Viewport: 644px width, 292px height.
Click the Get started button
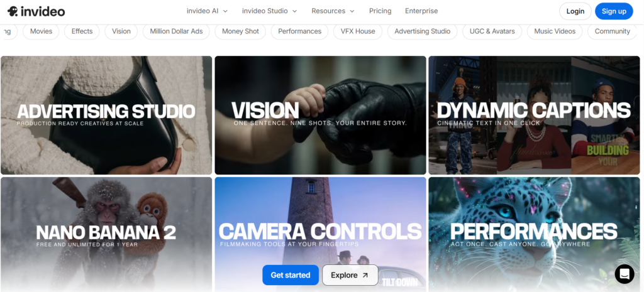[290, 275]
